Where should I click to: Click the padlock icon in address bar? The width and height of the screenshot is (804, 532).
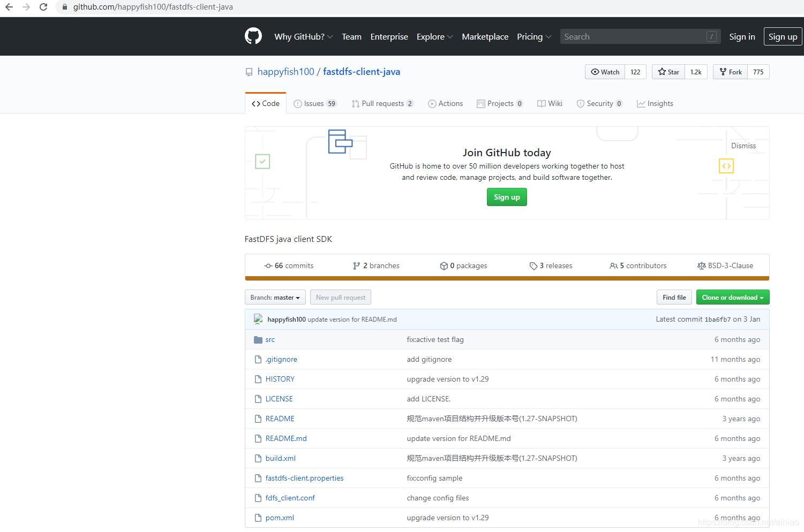click(65, 7)
